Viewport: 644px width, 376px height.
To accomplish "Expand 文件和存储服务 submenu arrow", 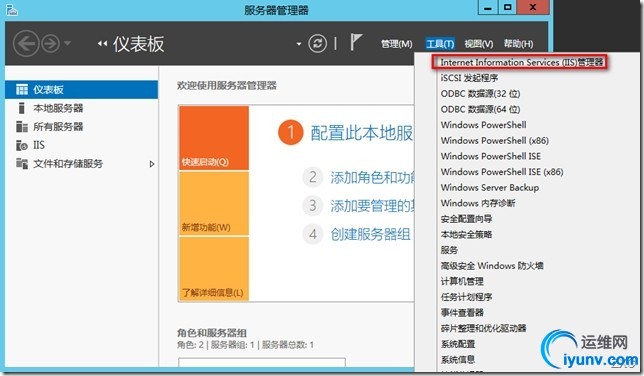I will (152, 164).
